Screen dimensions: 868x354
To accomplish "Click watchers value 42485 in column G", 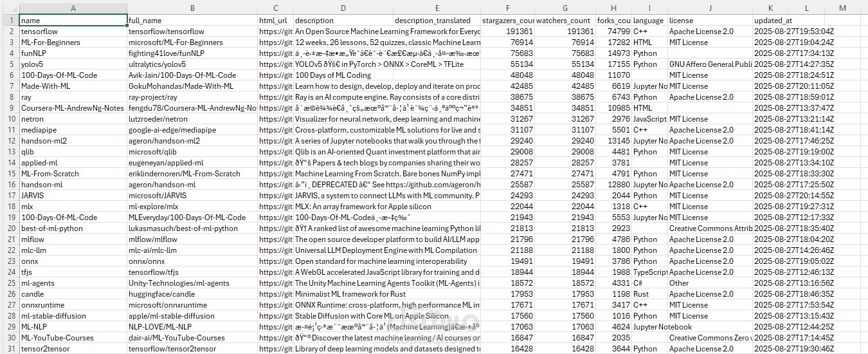I will pyautogui.click(x=565, y=86).
